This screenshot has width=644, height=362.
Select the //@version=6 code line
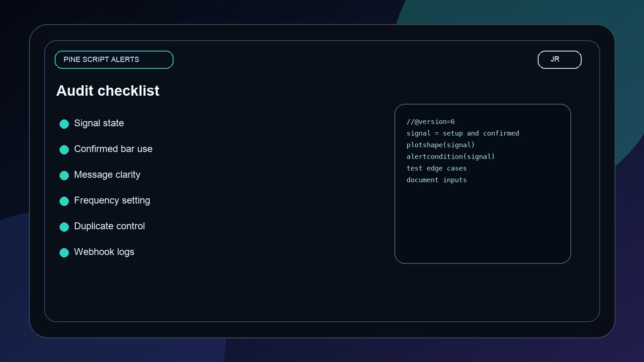click(431, 121)
